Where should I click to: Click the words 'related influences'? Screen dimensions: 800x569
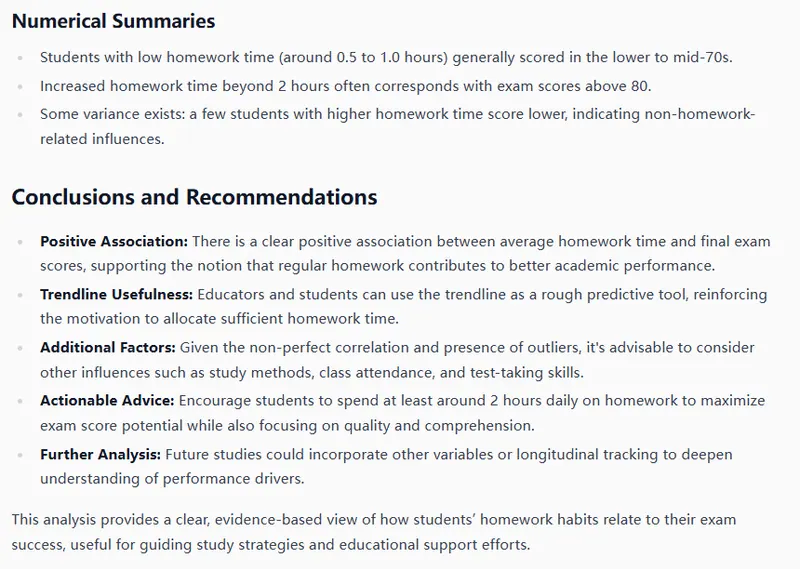pos(101,139)
